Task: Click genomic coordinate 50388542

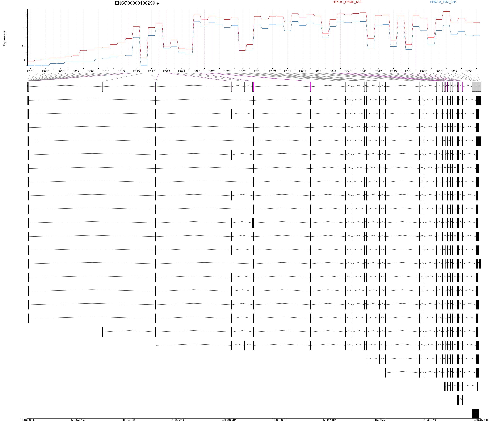Action: (229, 420)
